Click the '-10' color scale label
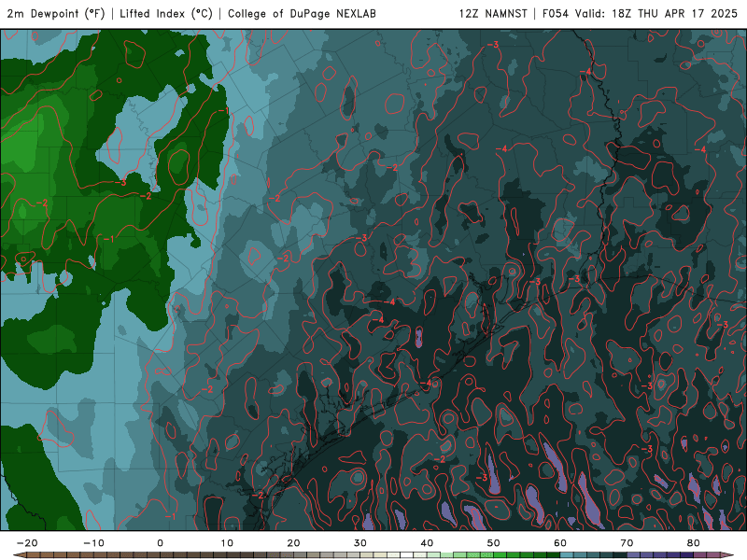The image size is (747, 560). [93, 543]
